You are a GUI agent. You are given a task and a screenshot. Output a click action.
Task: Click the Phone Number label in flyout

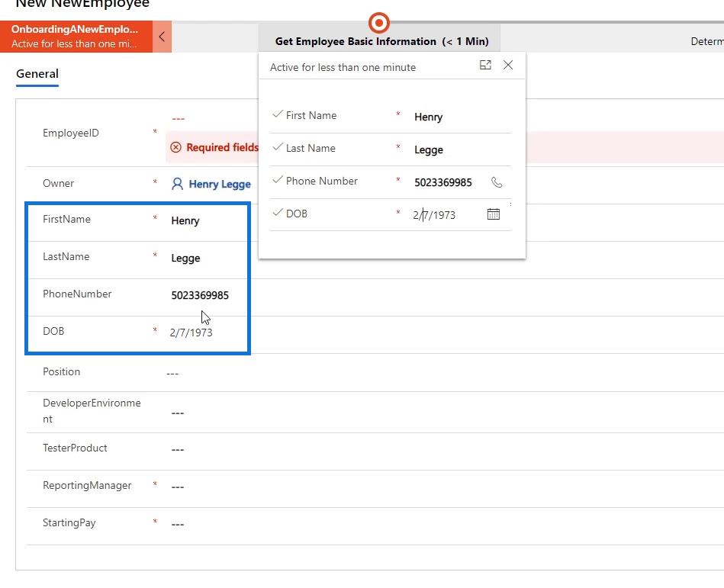322,181
